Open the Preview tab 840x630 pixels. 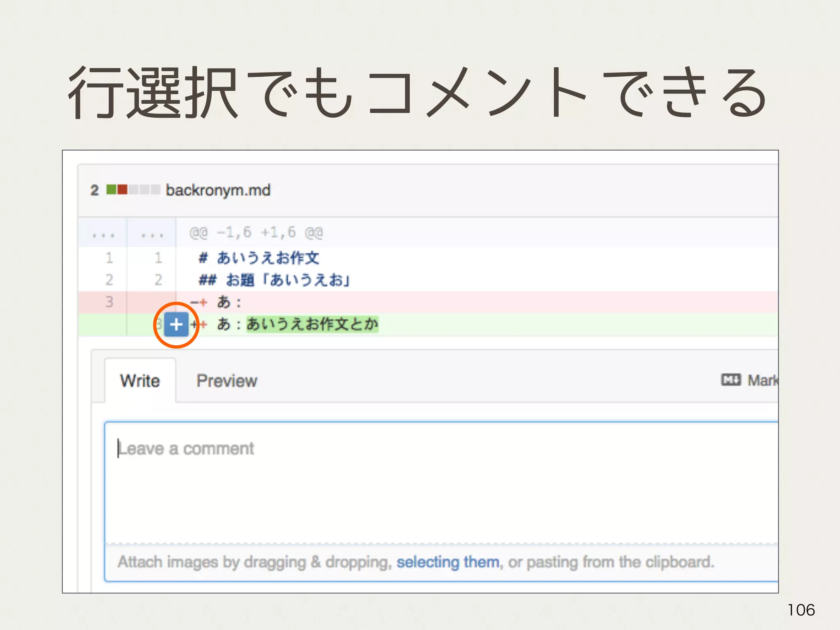226,381
